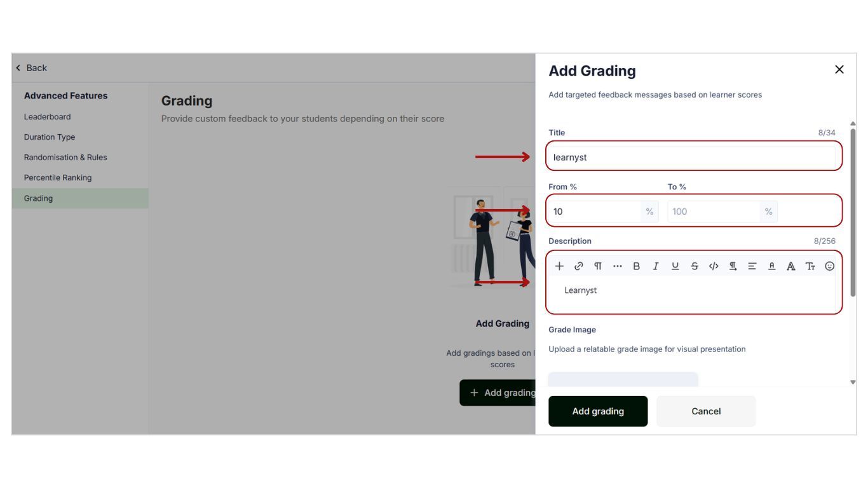
Task: Open Percentile Ranking section
Action: click(x=58, y=178)
